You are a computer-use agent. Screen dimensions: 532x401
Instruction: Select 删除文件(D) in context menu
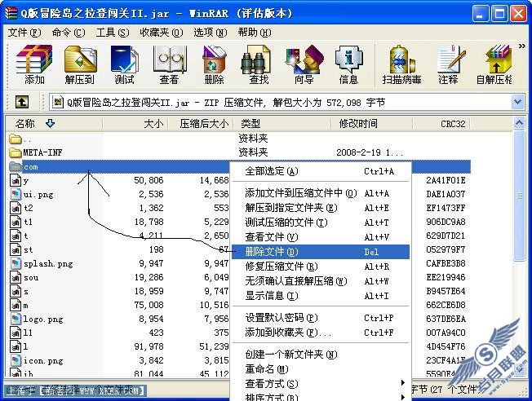click(x=321, y=252)
